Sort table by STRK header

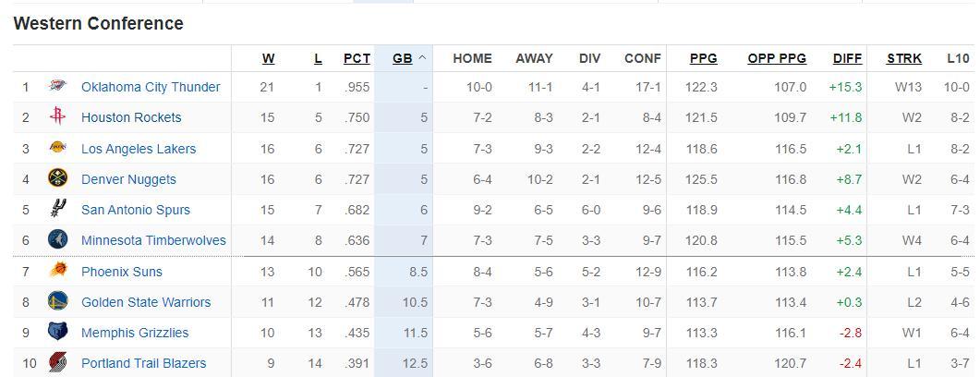point(903,58)
